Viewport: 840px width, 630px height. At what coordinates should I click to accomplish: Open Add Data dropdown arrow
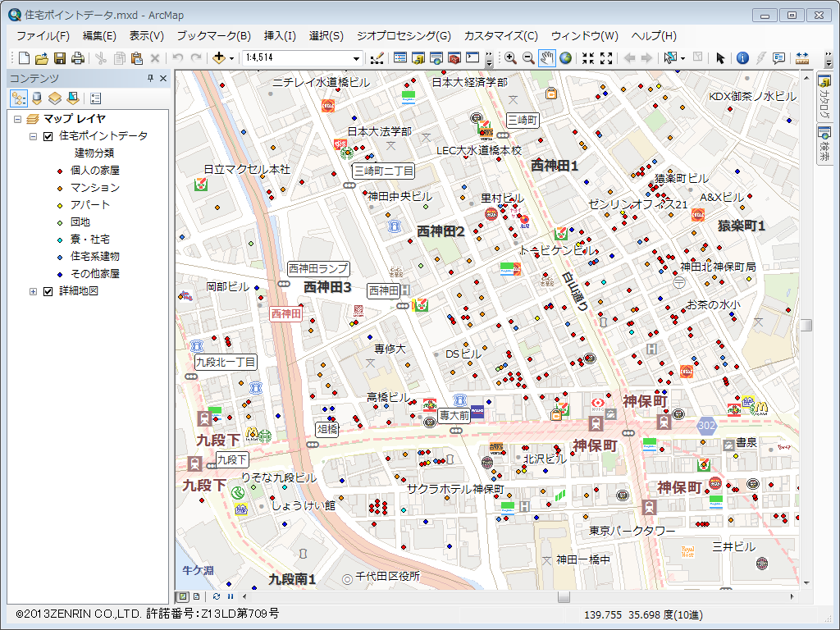[231, 58]
